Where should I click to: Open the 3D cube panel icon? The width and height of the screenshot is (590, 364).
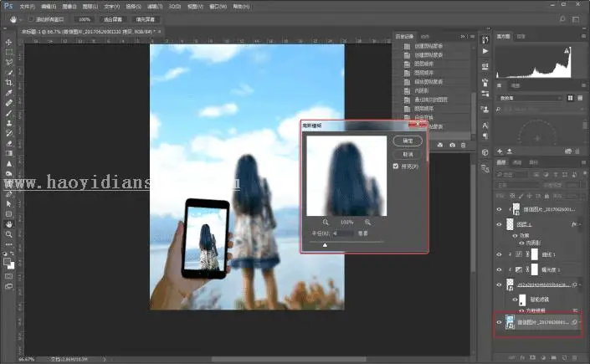click(485, 152)
